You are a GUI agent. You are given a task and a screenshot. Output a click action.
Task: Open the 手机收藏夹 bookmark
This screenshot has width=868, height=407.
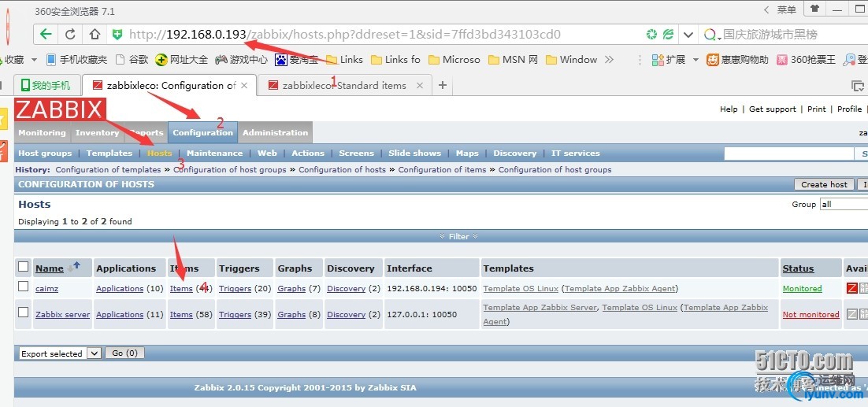click(76, 60)
